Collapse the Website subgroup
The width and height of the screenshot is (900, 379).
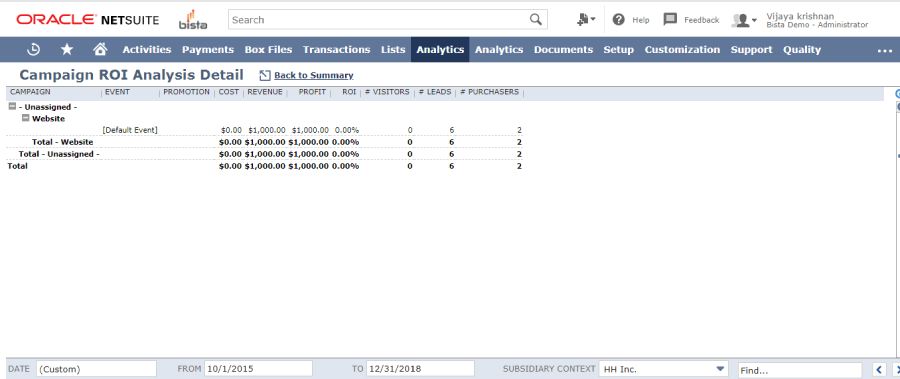[x=25, y=118]
